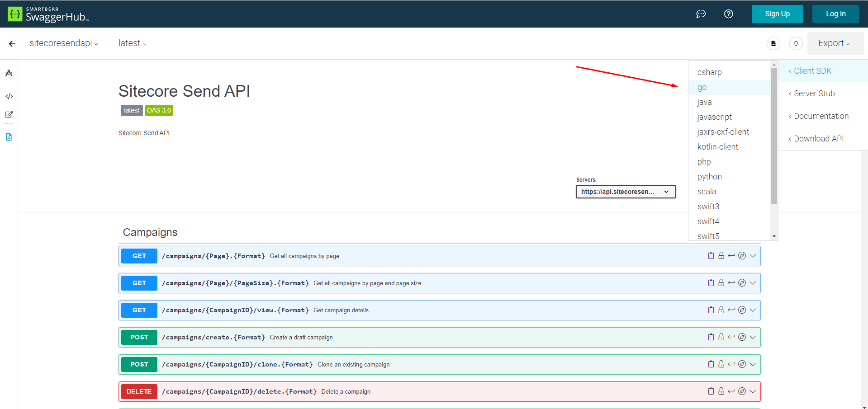This screenshot has height=409, width=868.
Task: Expand Delete a campaign chevron
Action: coord(753,391)
